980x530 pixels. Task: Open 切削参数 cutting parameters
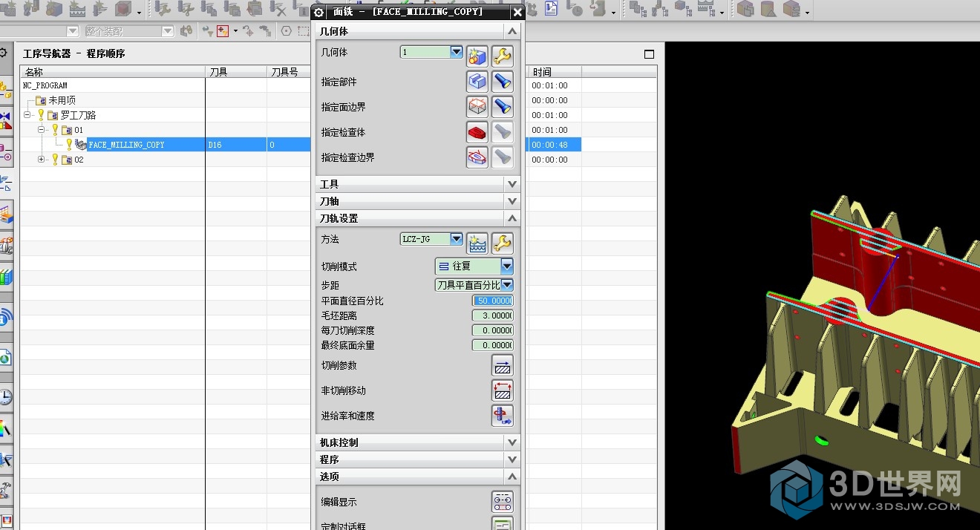pos(503,365)
